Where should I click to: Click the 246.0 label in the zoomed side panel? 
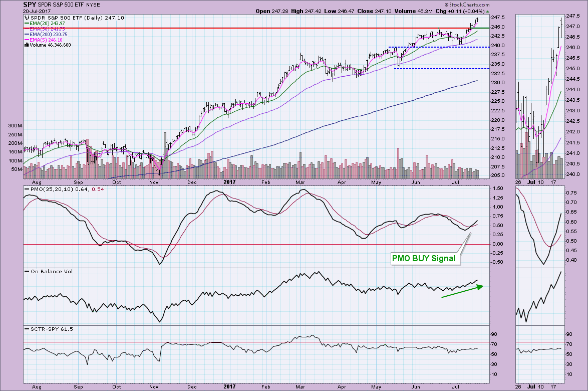[x=573, y=47]
